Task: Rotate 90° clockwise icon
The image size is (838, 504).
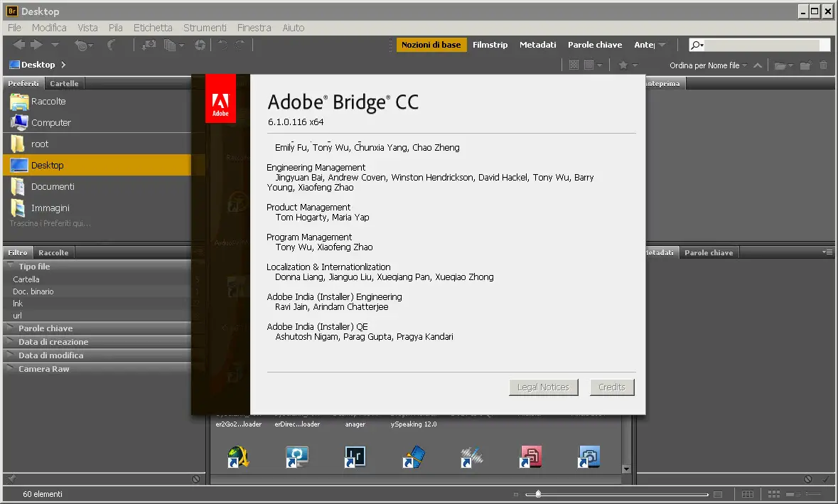Action: (x=240, y=45)
